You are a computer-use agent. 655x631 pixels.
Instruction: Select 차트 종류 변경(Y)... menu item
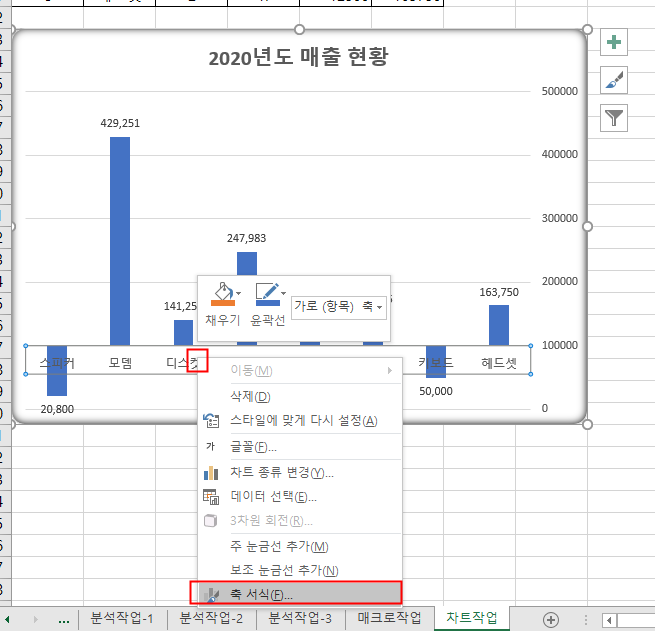300,472
